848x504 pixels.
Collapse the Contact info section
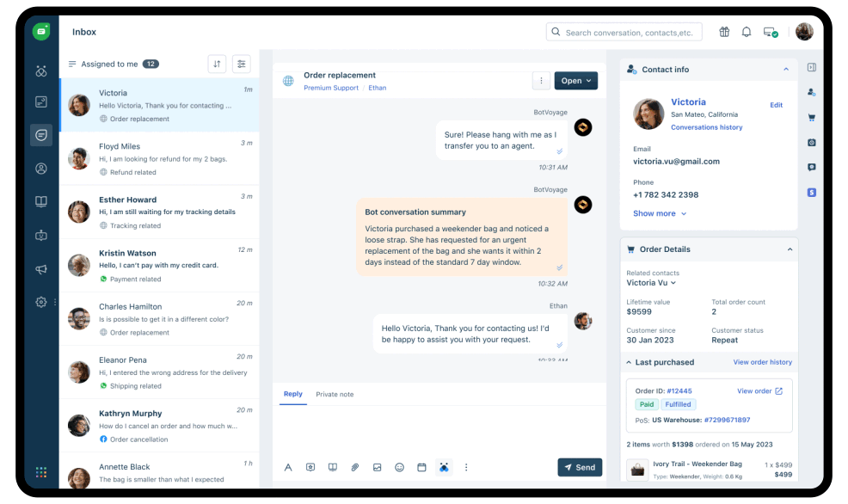pos(786,70)
